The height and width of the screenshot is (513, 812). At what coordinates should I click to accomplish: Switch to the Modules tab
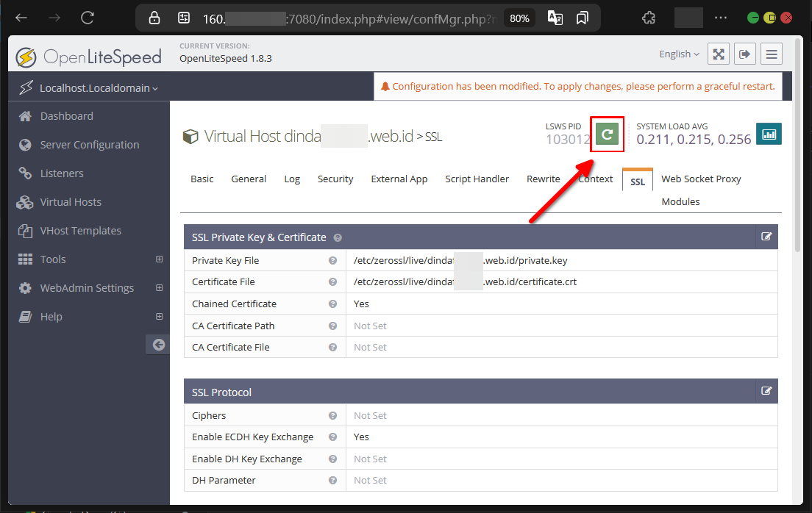pos(680,202)
